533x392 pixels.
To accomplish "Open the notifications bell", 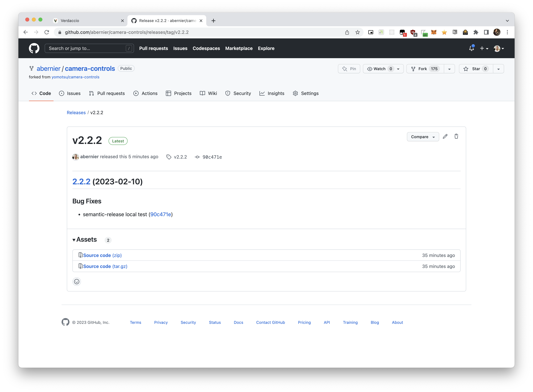I will 471,48.
